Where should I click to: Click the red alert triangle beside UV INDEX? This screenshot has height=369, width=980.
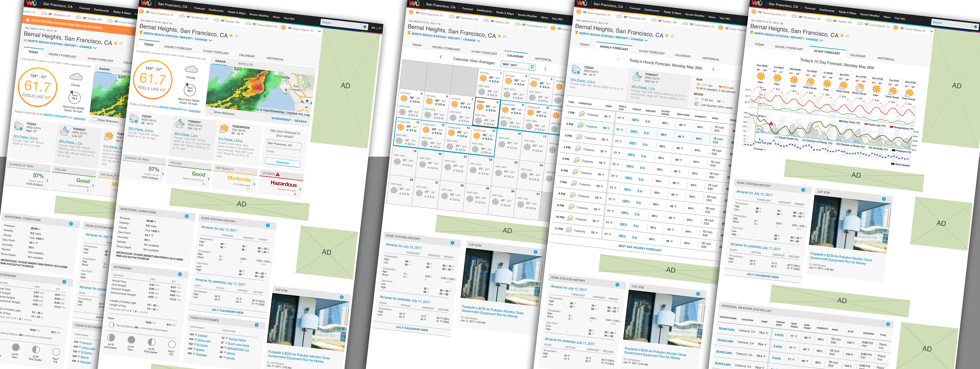[278, 174]
